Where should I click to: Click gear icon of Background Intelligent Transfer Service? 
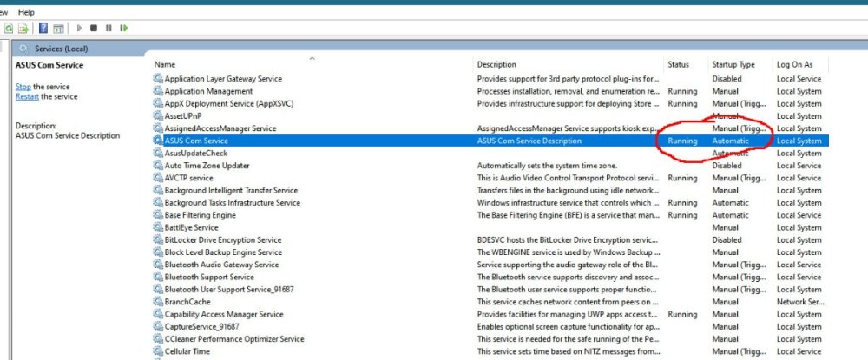point(158,190)
